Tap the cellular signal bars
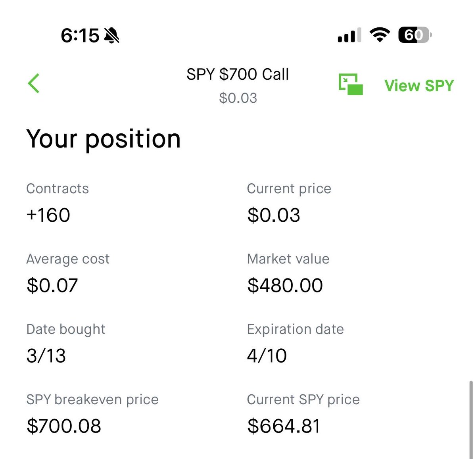The width and height of the screenshot is (476, 459). 349,36
